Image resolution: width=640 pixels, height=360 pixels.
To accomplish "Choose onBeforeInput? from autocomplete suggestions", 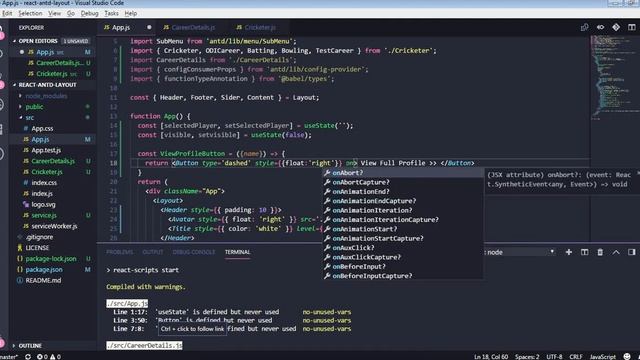I will (403, 267).
